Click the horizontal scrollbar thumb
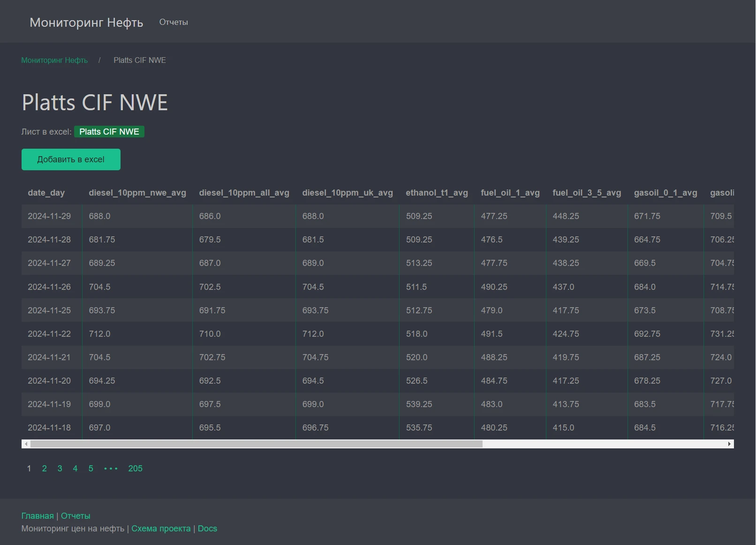Image resolution: width=756 pixels, height=545 pixels. [256, 444]
